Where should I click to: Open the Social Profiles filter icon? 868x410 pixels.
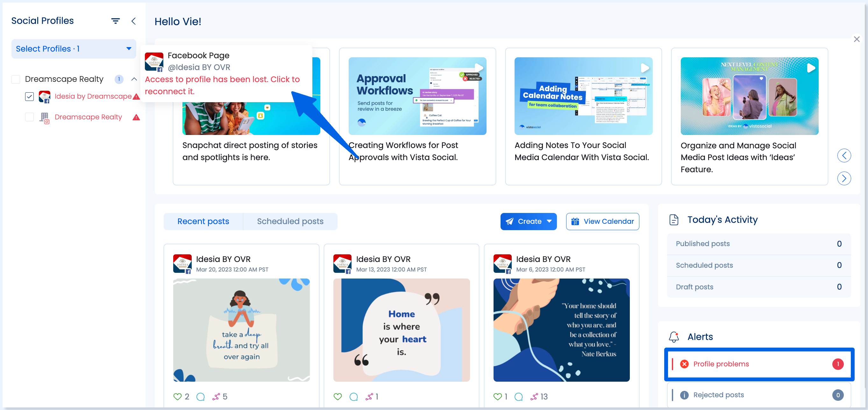(x=116, y=21)
